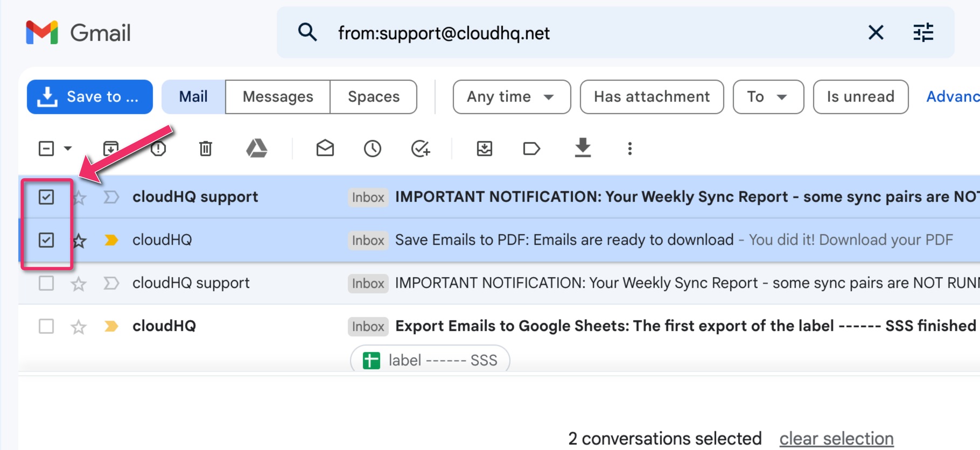Click Inbox label on Save Emails to PDF row
Screen dimensions: 980x450
click(x=368, y=241)
